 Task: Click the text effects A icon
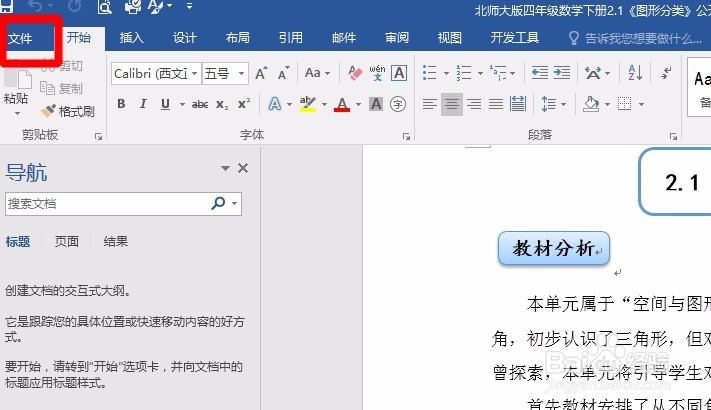click(275, 104)
